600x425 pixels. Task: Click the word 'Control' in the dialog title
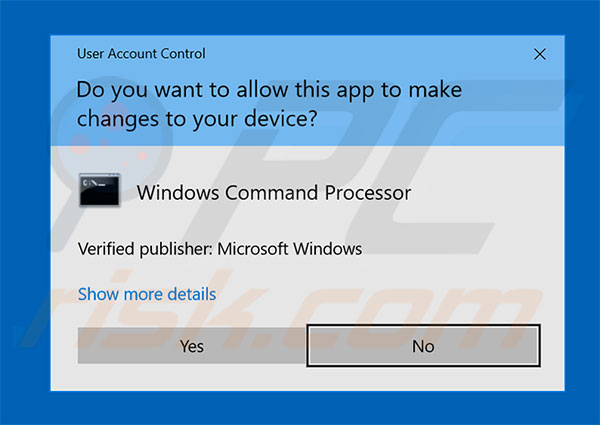[x=183, y=54]
